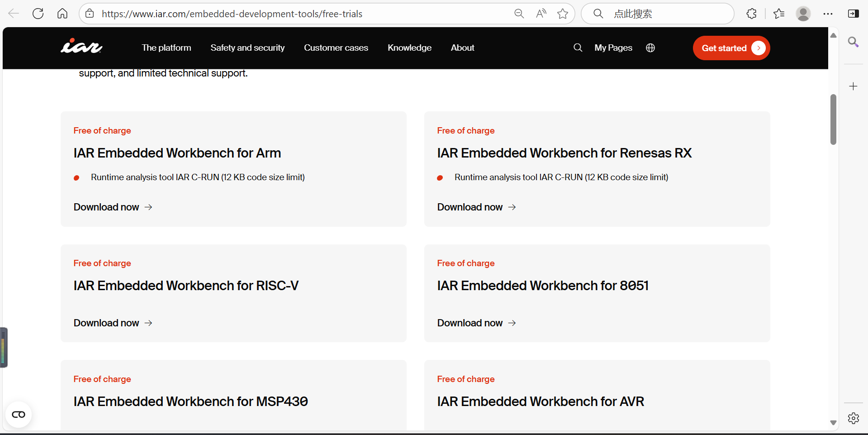Reload the page with the refresh icon
Screen dimensions: 868x435
38,14
